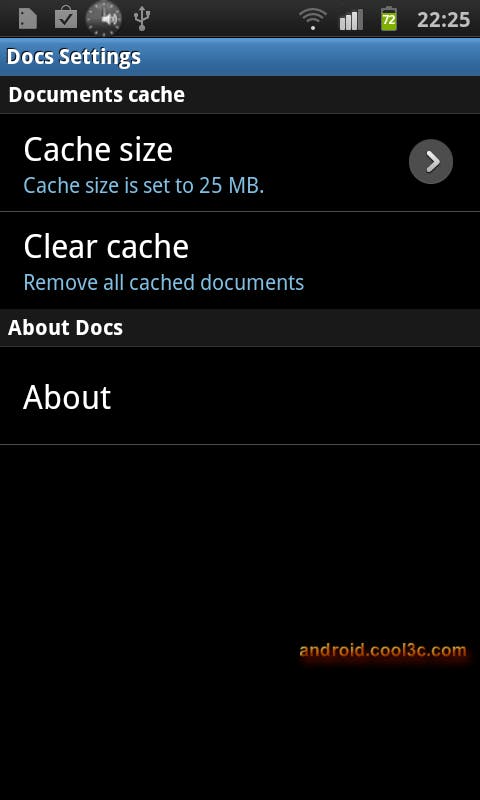Tap the SD card notification icon
The width and height of the screenshot is (480, 800).
point(28,19)
